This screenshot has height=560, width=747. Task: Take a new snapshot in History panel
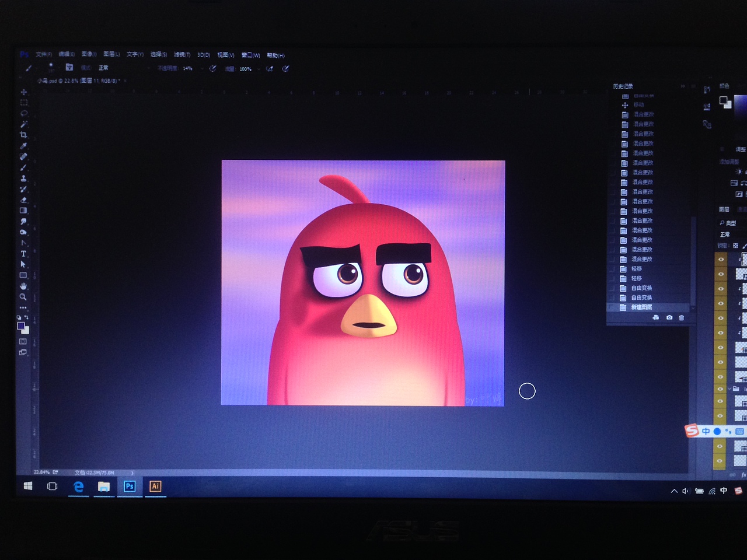tap(669, 317)
